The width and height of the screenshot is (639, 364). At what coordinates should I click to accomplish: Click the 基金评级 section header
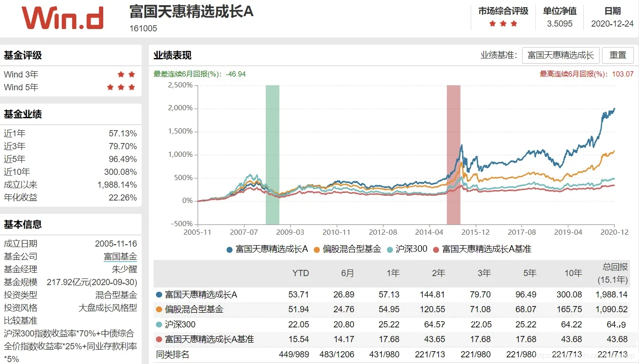pos(23,56)
